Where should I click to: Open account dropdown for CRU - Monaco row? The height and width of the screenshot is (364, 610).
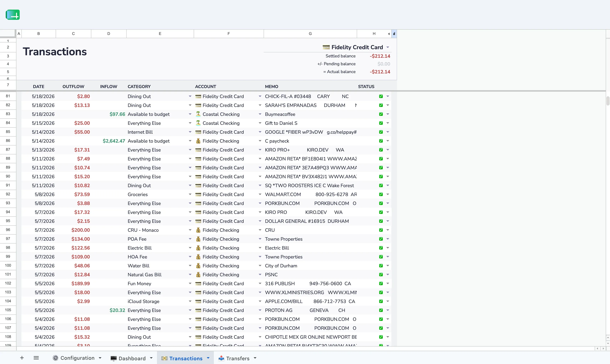pyautogui.click(x=260, y=230)
